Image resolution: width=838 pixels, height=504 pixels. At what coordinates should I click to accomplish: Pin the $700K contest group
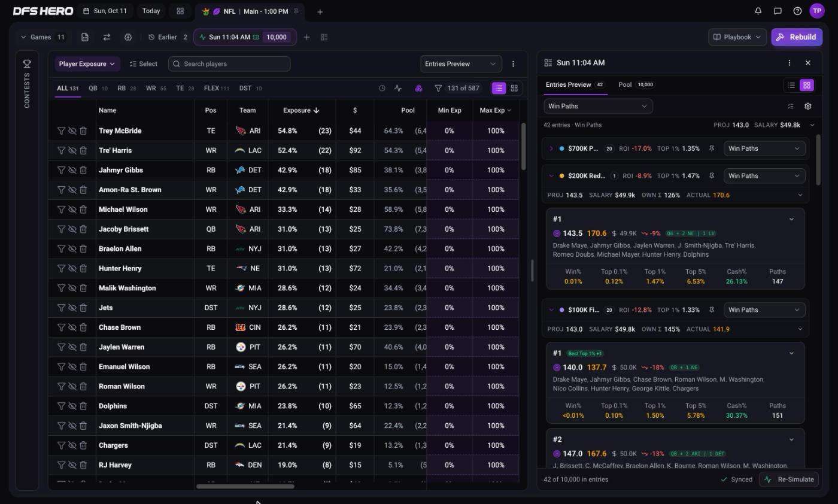point(712,148)
